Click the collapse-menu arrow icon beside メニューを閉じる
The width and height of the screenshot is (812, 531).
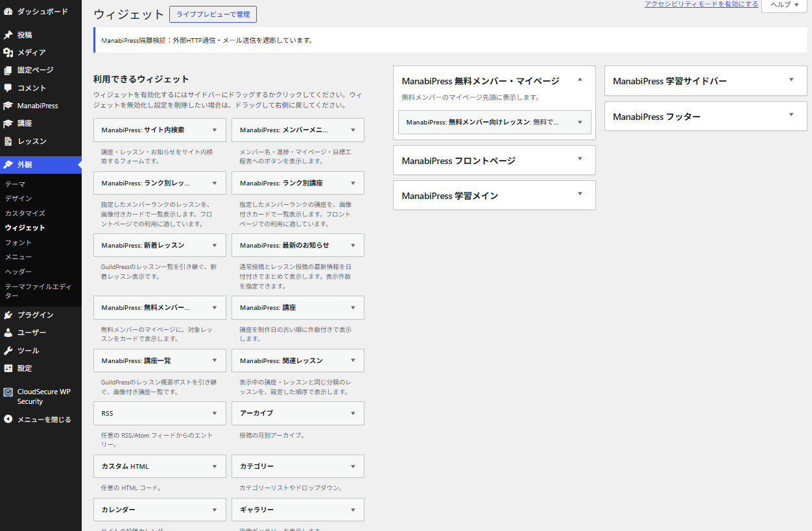(8, 419)
